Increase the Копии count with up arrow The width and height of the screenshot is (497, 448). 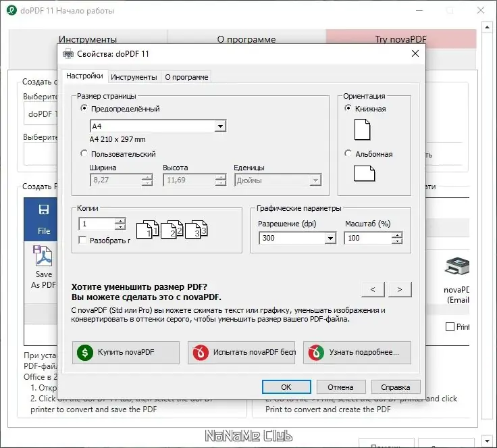pos(120,221)
